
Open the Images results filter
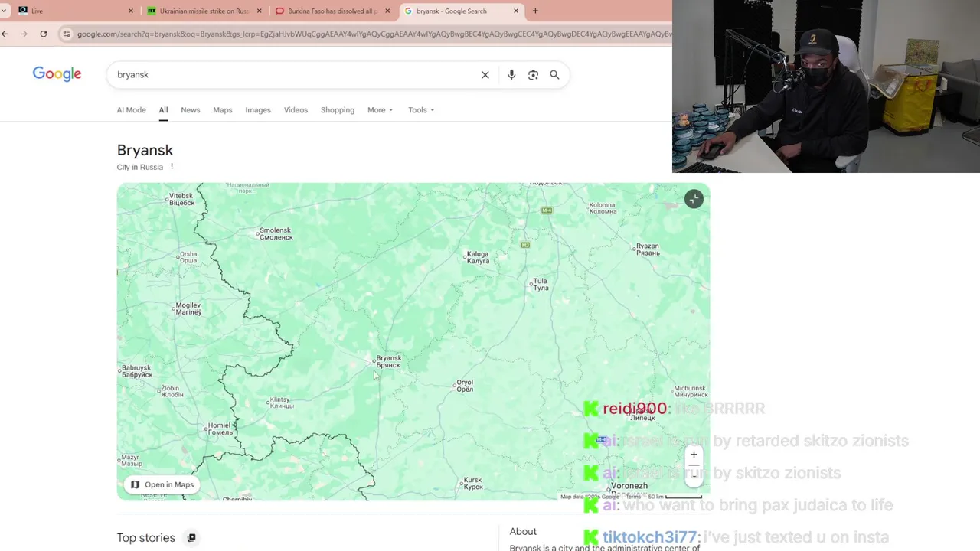point(258,110)
